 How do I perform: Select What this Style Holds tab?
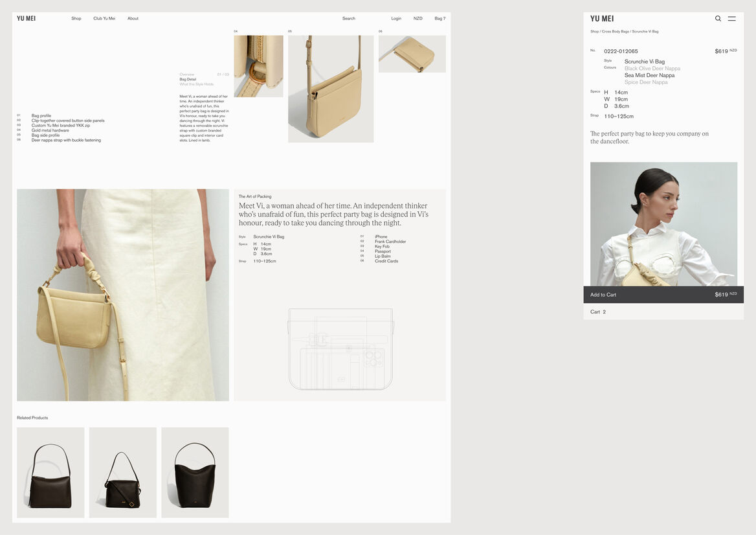point(196,84)
